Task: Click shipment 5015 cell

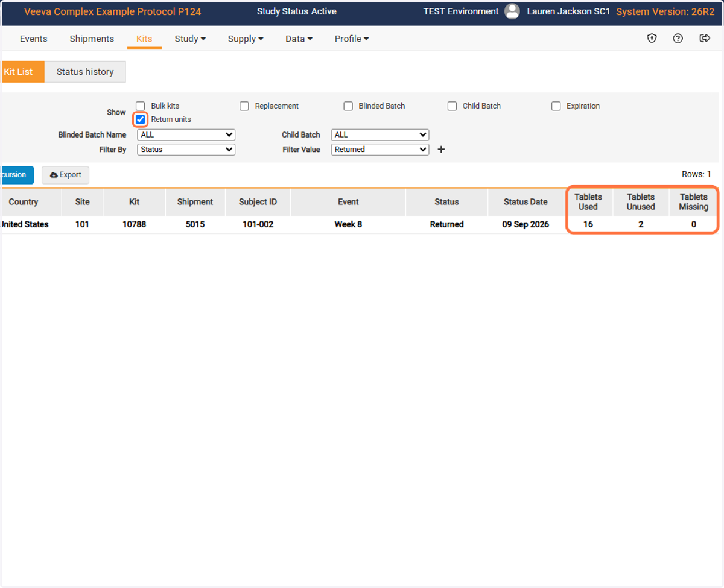Action: 195,224
